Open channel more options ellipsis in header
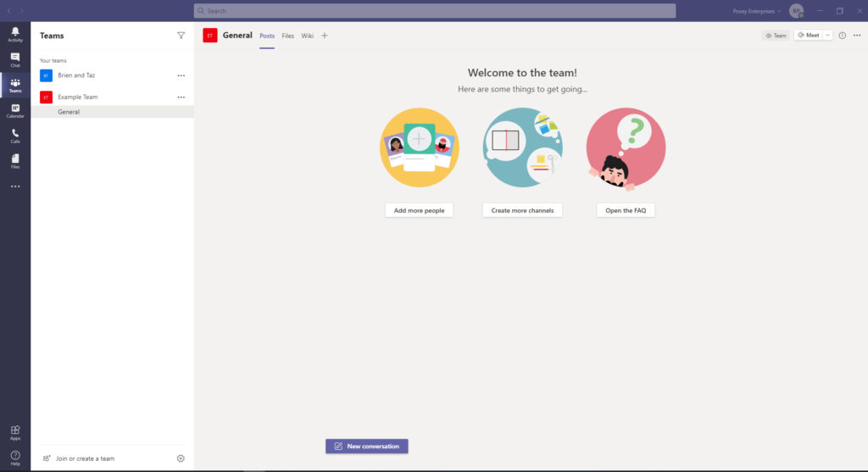868x472 pixels. (x=857, y=36)
